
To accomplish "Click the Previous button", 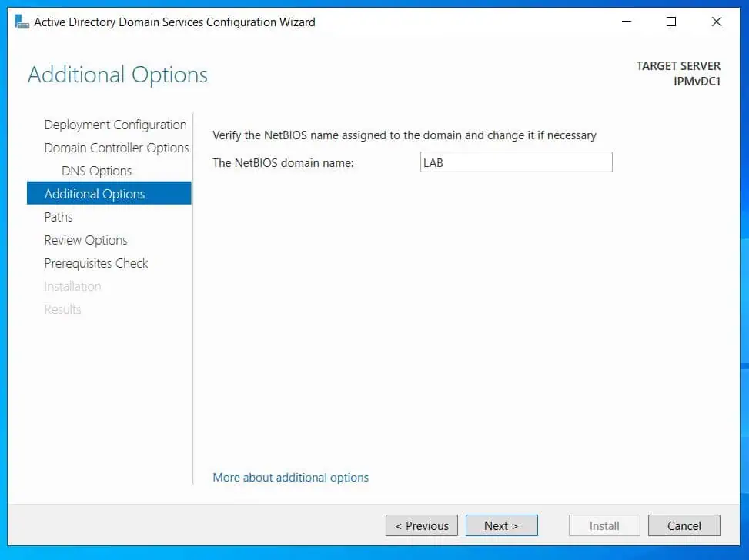I will click(422, 525).
